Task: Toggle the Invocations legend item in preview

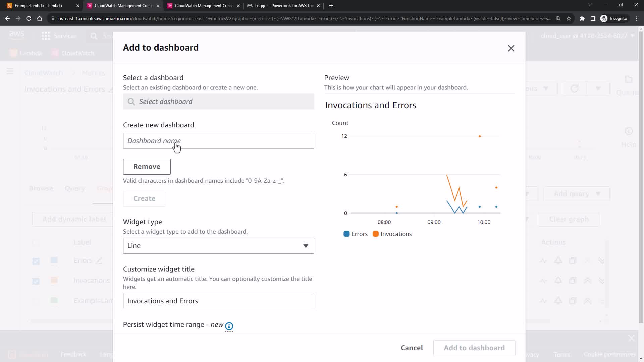Action: 392,234
